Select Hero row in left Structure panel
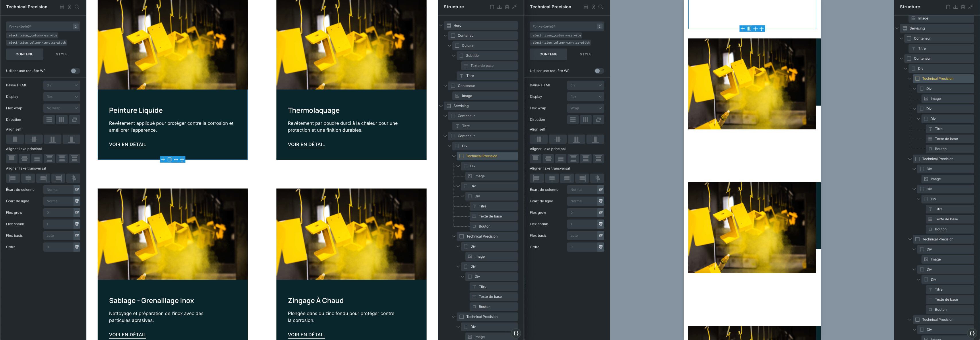This screenshot has width=980, height=340. coord(481,26)
